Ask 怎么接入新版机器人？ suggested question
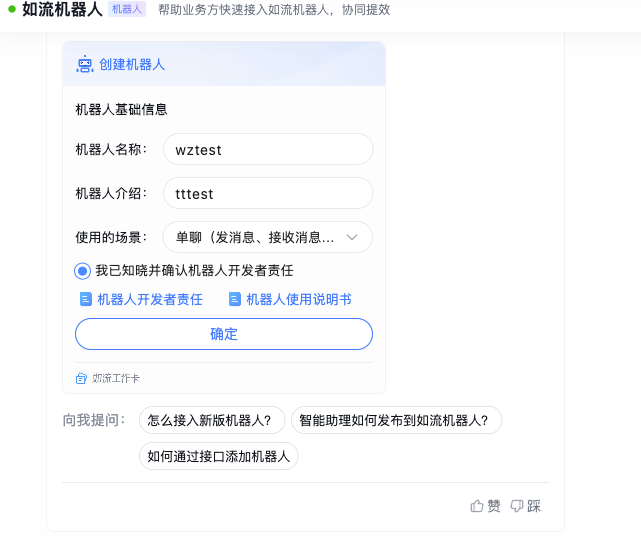Viewport: 641px width, 536px height. pos(211,420)
